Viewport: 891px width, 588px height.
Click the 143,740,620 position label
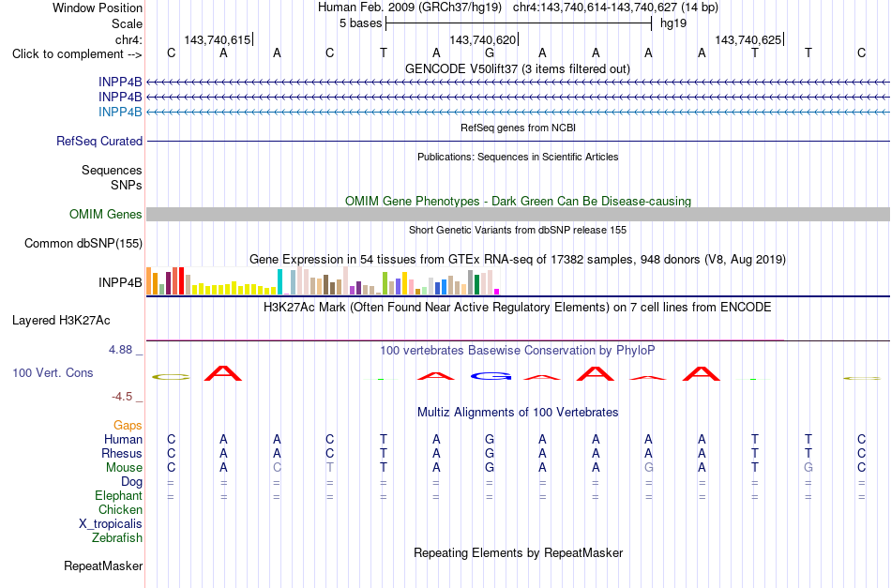click(x=483, y=39)
